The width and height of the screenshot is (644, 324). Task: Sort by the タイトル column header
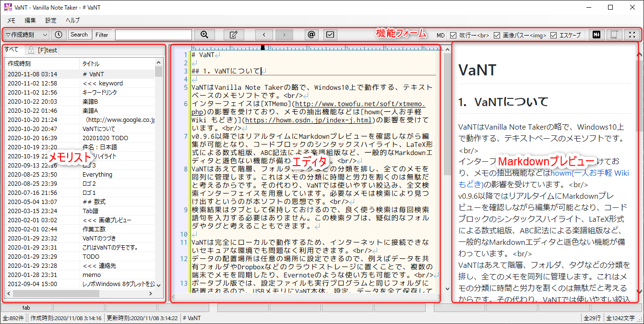(118, 63)
